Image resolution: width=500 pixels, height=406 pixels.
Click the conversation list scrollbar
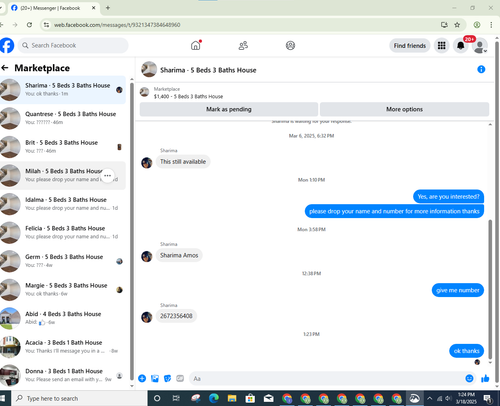pyautogui.click(x=132, y=230)
